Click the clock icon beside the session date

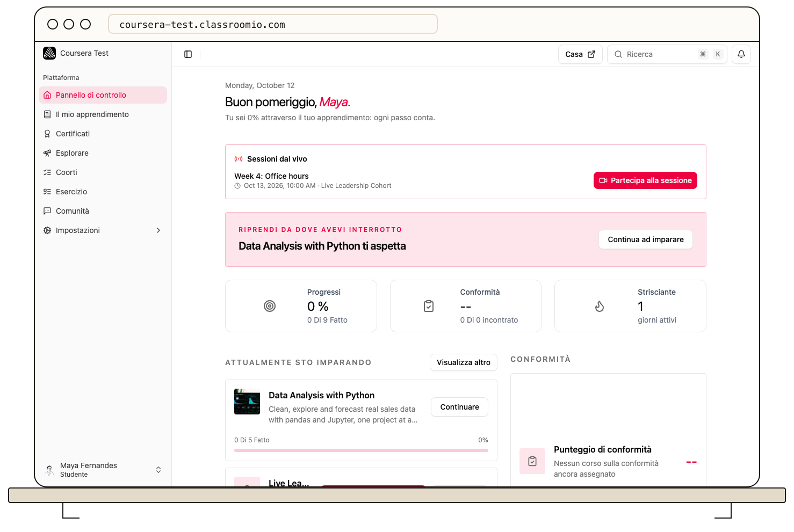point(237,186)
